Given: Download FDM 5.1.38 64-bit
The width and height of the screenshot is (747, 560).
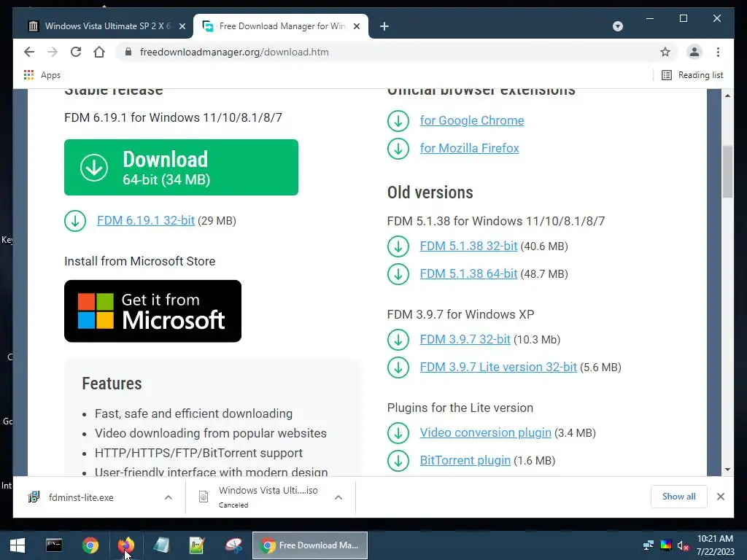Looking at the screenshot, I should click(x=468, y=274).
